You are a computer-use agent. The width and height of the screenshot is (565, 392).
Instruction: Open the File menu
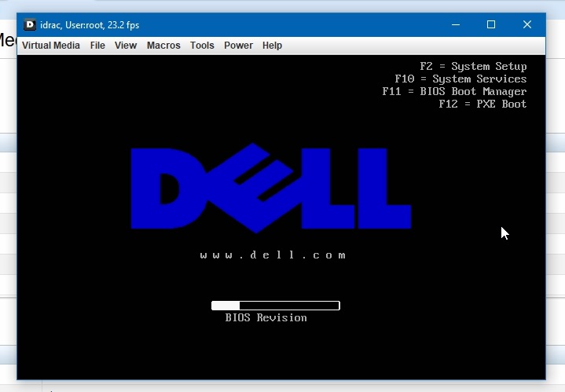(97, 46)
